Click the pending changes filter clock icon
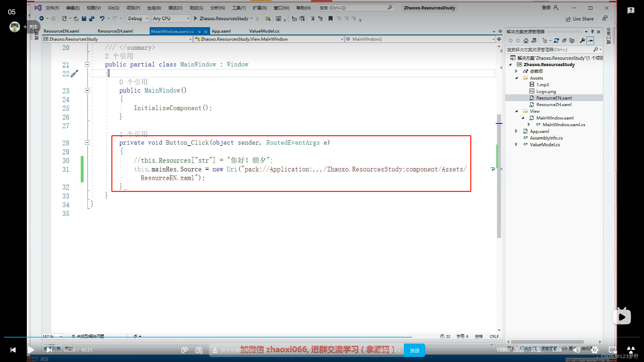The width and height of the screenshot is (644, 362). point(545,41)
